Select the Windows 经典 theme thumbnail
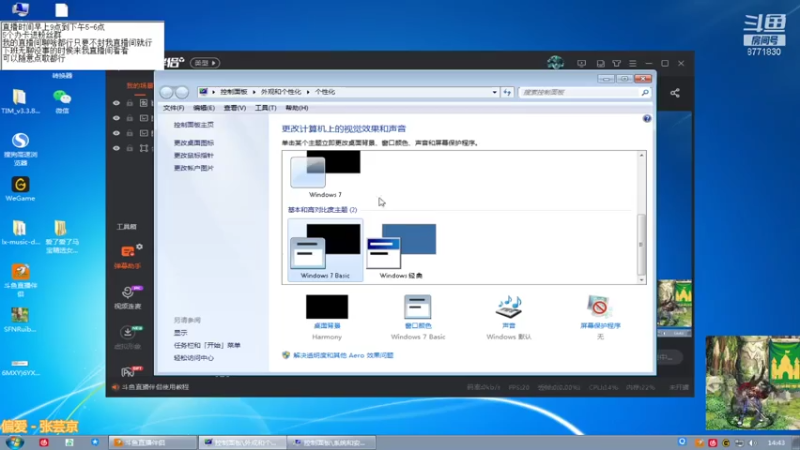Viewport: 800px width, 450px height. (401, 251)
